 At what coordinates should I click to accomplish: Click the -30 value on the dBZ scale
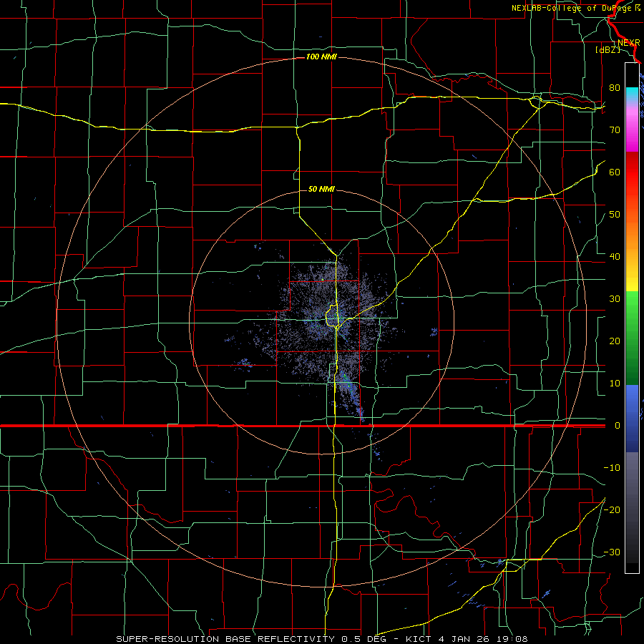coord(612,552)
